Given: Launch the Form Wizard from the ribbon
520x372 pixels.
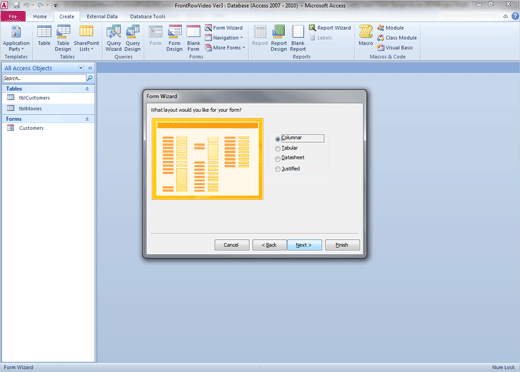Looking at the screenshot, I should click(x=224, y=28).
